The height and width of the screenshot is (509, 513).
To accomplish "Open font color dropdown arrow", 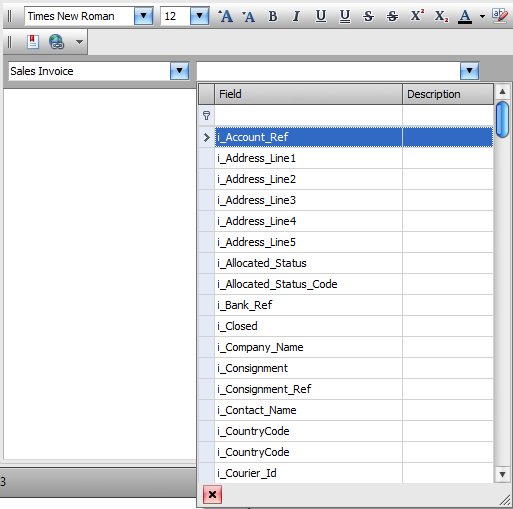I will pos(482,16).
